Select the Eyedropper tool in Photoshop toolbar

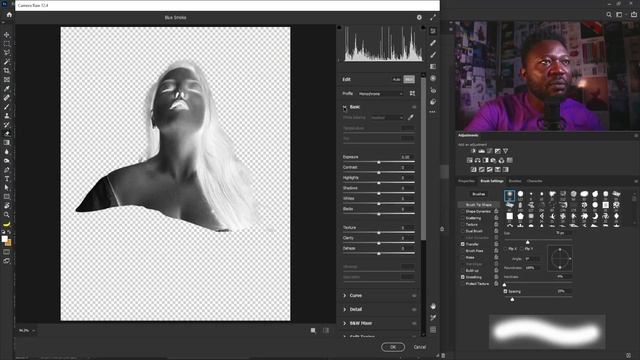[x=7, y=89]
